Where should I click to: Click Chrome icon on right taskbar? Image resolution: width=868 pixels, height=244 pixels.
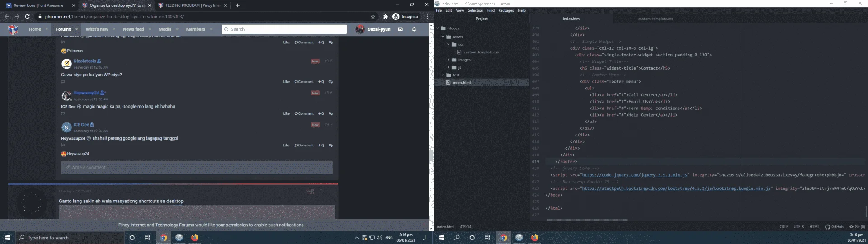(504, 238)
